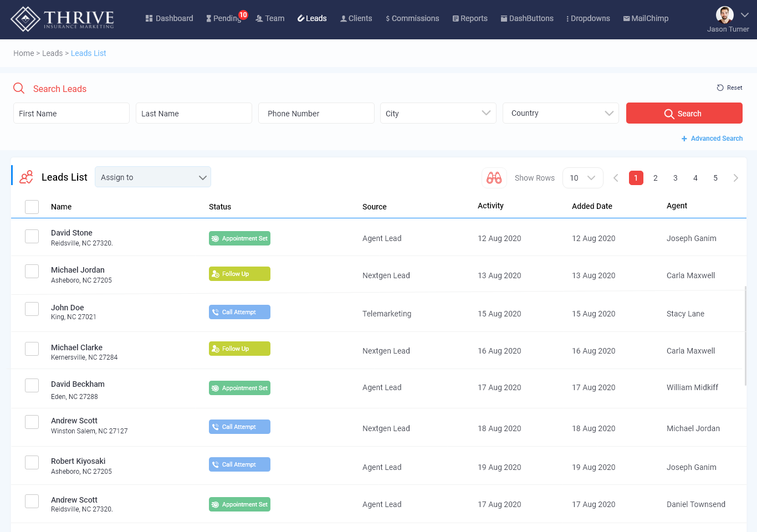This screenshot has width=757, height=532.
Task: Click Jason Turner's profile avatar
Action: click(x=725, y=15)
